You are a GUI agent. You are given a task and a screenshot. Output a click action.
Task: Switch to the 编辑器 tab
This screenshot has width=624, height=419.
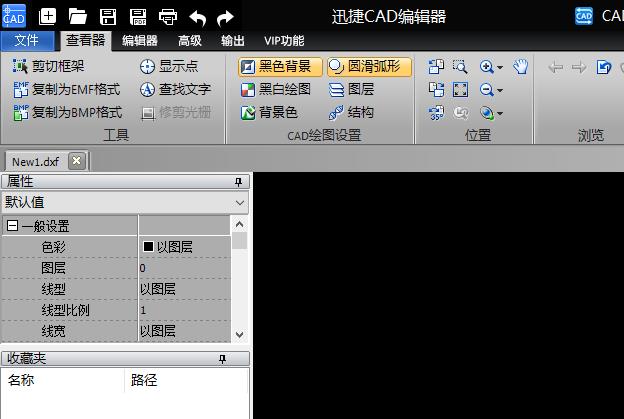(140, 41)
